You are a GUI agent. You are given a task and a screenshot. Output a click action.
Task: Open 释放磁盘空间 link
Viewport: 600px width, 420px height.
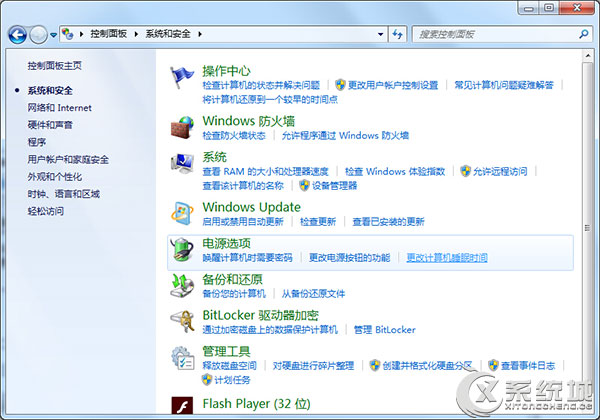pyautogui.click(x=229, y=366)
